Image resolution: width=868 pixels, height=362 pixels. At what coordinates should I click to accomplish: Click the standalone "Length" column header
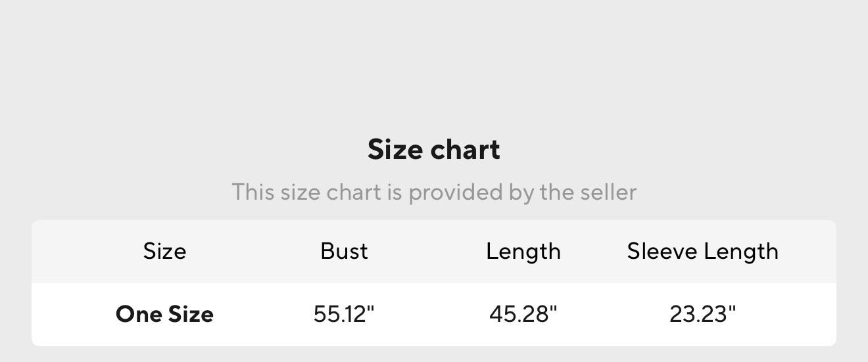523,252
